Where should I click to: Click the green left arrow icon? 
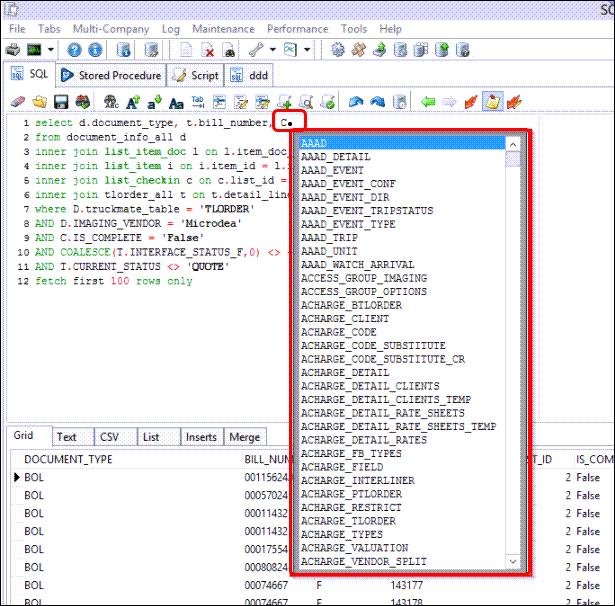coord(428,102)
